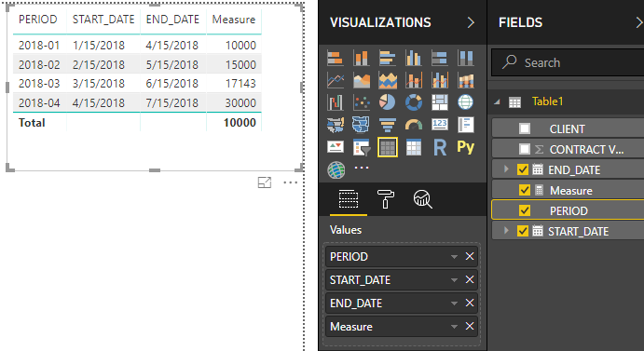Select the Clustered bar chart visual
Screen dimensions: 644x351
coord(388,58)
